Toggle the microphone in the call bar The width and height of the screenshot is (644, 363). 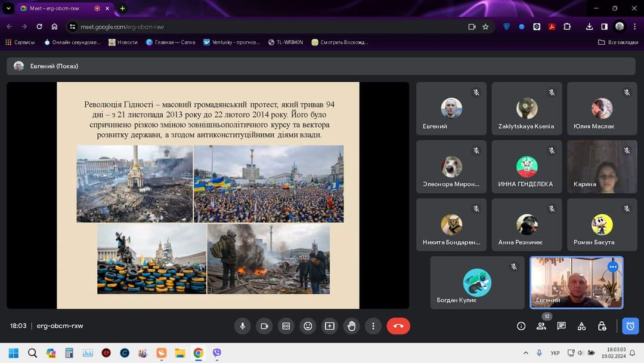pos(243,326)
